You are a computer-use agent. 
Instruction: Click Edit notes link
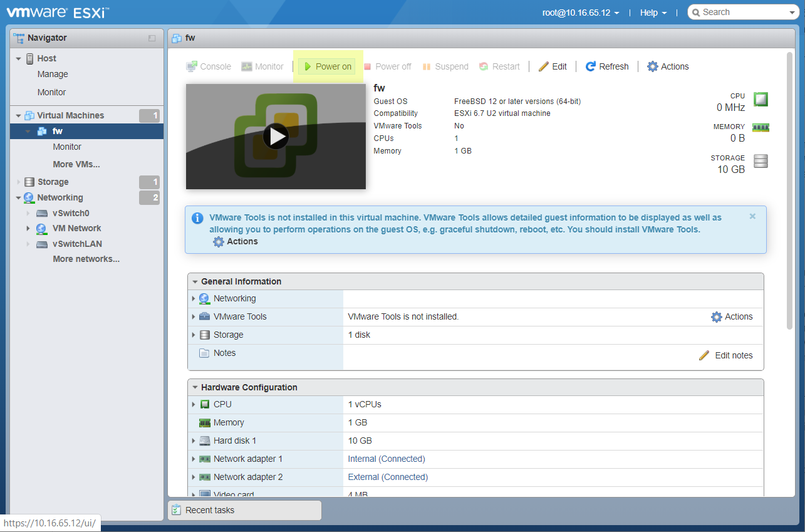(x=726, y=355)
